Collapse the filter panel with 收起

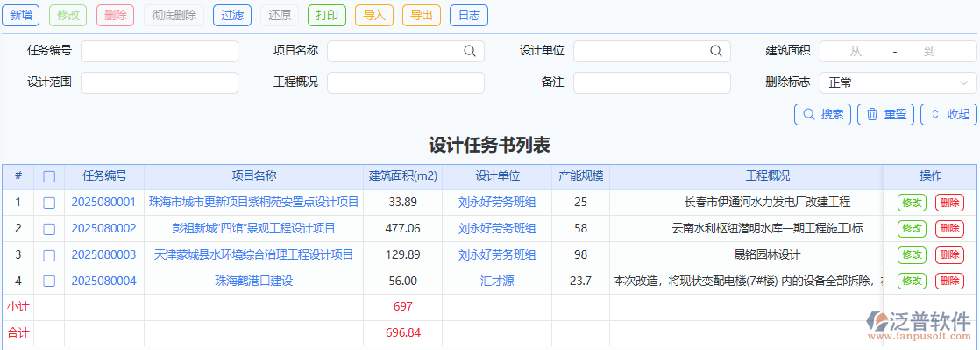tap(948, 114)
